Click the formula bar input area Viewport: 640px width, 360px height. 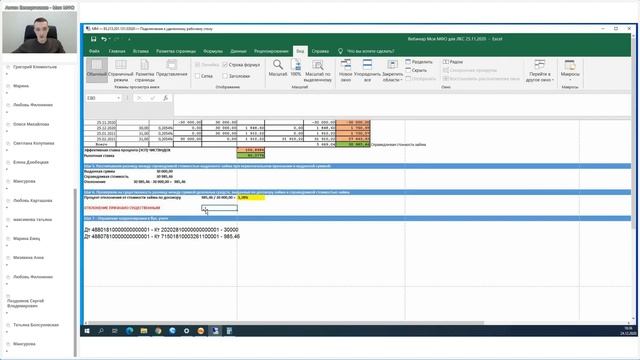tap(402, 104)
